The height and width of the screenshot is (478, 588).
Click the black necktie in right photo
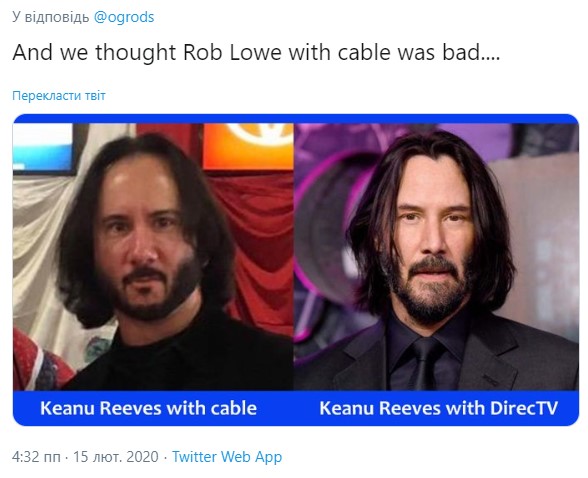tap(426, 363)
